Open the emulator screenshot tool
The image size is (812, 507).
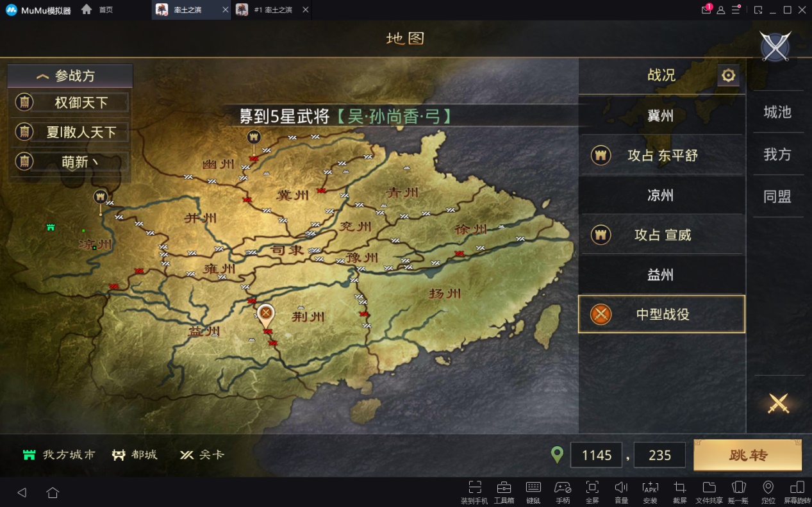pos(679,492)
